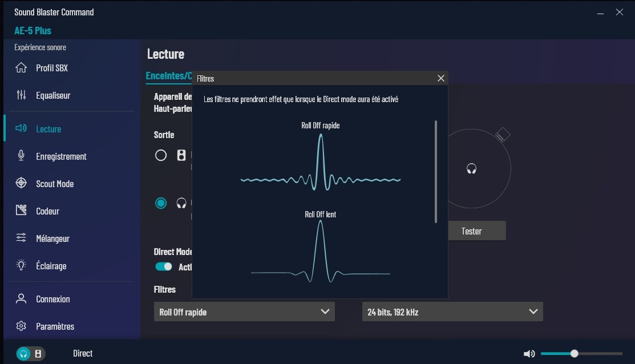Click the Enregistrement microphone icon
Viewport: 635px width, 364px height.
coord(21,156)
